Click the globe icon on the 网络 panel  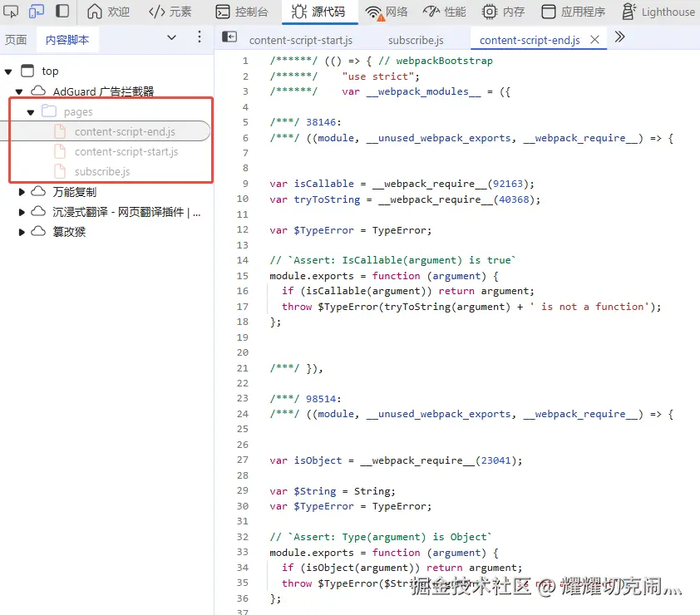[374, 12]
